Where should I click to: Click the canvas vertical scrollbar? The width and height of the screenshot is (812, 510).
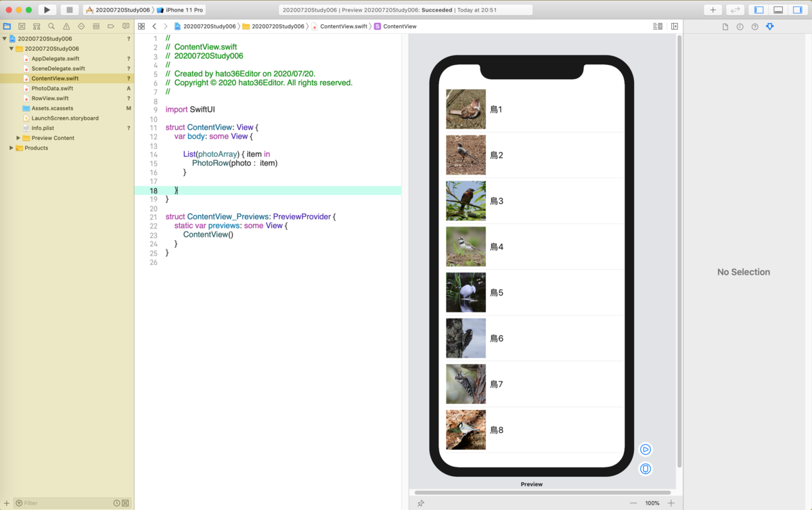[x=679, y=250]
